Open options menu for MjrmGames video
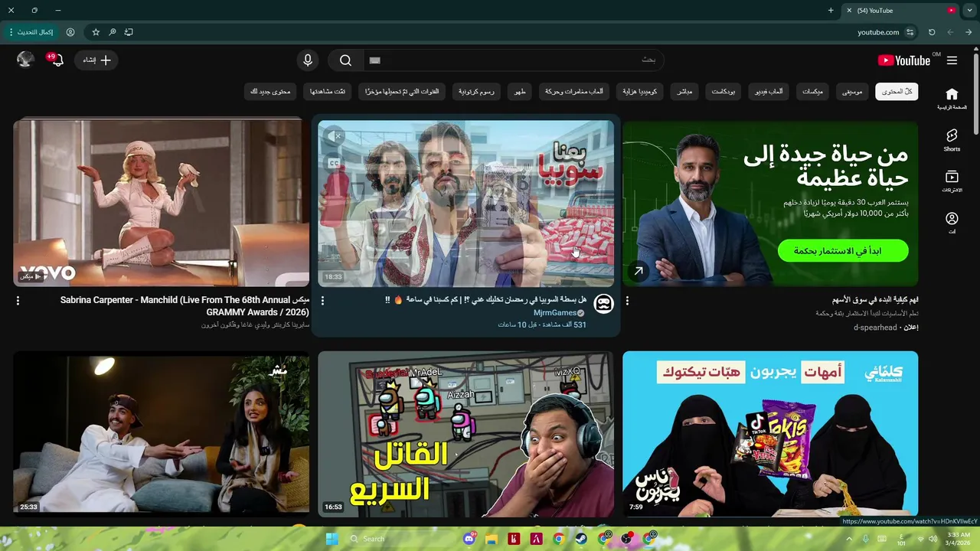Screen dimensions: 980x551 322,301
